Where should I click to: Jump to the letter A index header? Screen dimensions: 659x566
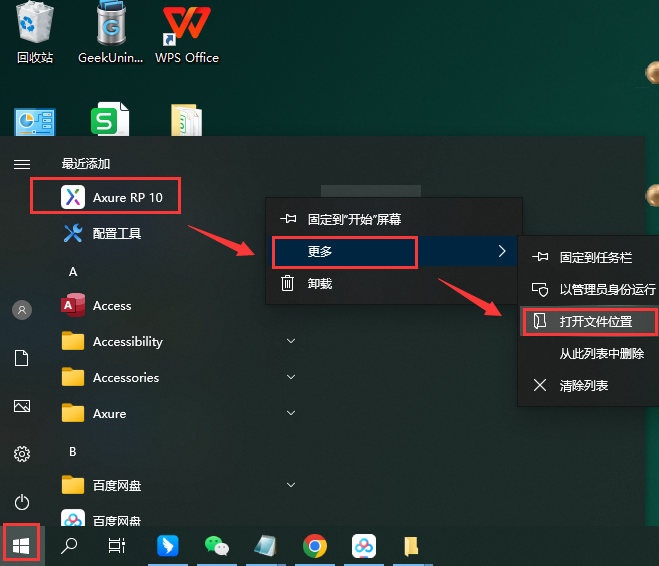(x=73, y=272)
